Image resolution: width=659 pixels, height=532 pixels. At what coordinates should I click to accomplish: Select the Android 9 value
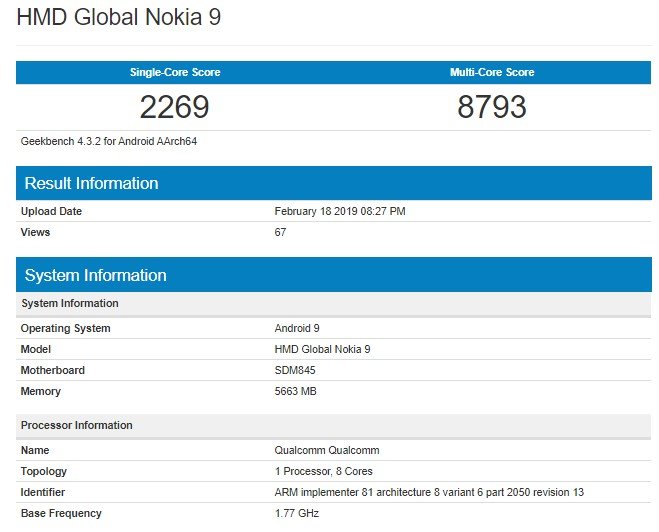[297, 328]
